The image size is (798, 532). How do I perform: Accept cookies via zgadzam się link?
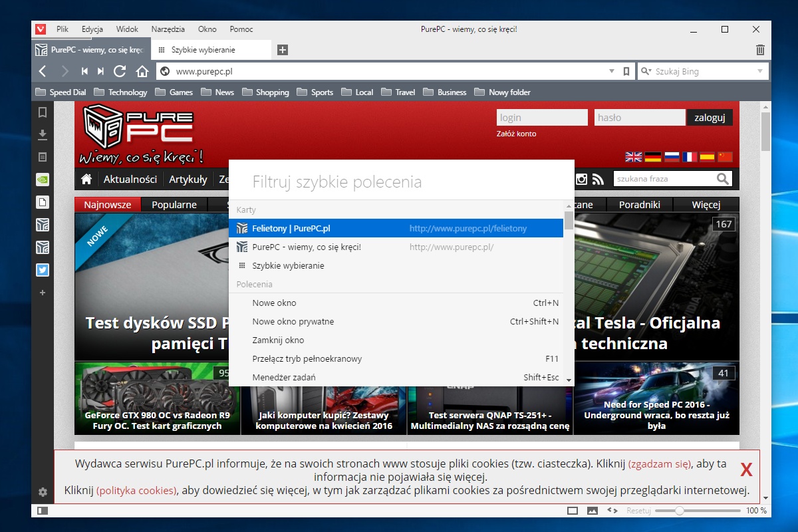(x=660, y=464)
